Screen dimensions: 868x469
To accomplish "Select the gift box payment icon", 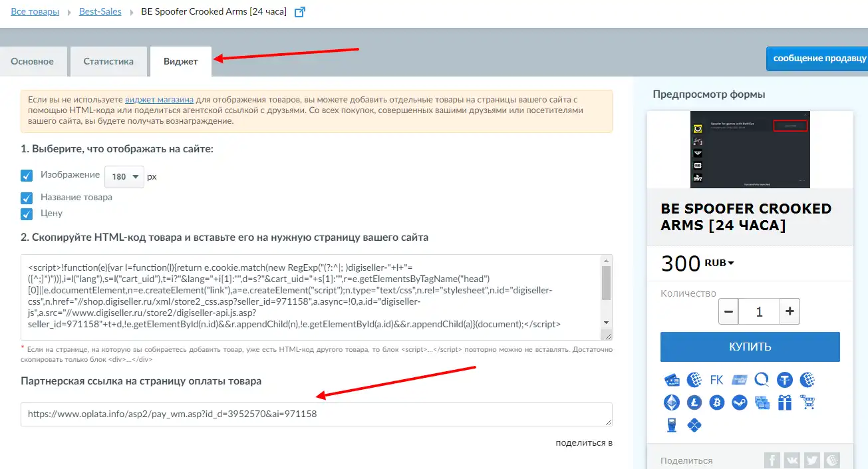I will click(x=786, y=402).
